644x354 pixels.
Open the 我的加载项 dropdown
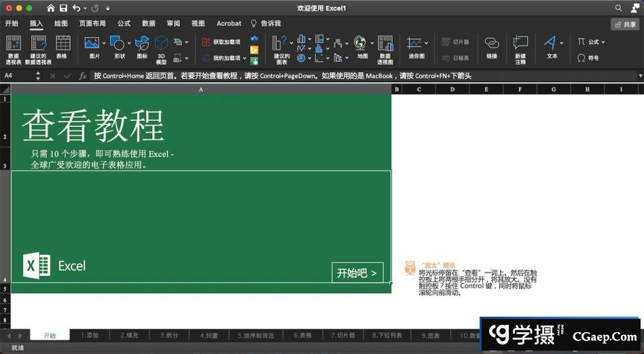click(x=245, y=58)
